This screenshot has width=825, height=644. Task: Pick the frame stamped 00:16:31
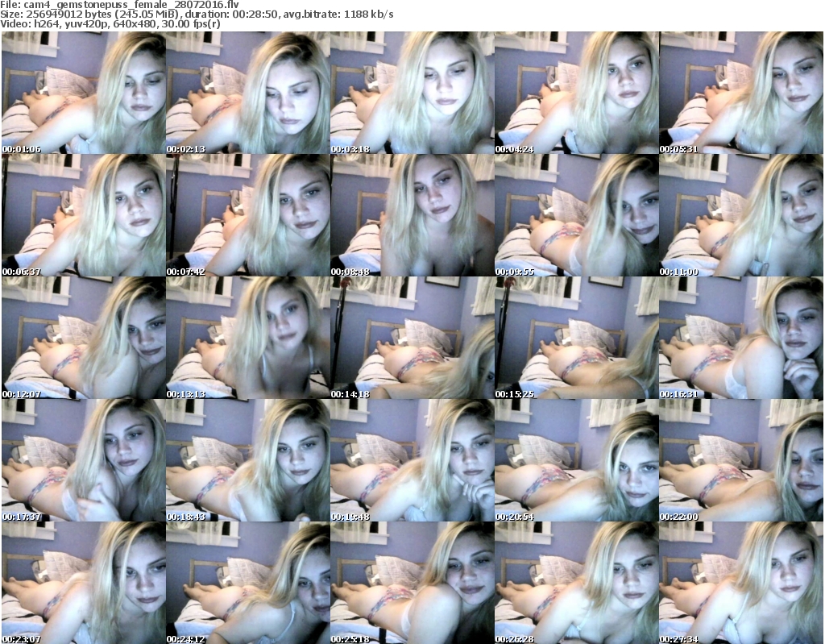(741, 338)
